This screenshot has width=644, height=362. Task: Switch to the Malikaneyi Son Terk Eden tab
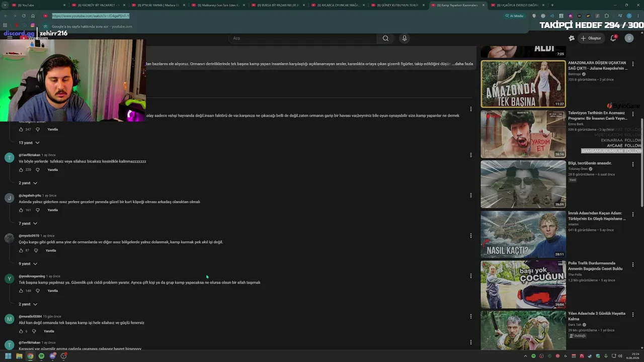click(x=217, y=5)
